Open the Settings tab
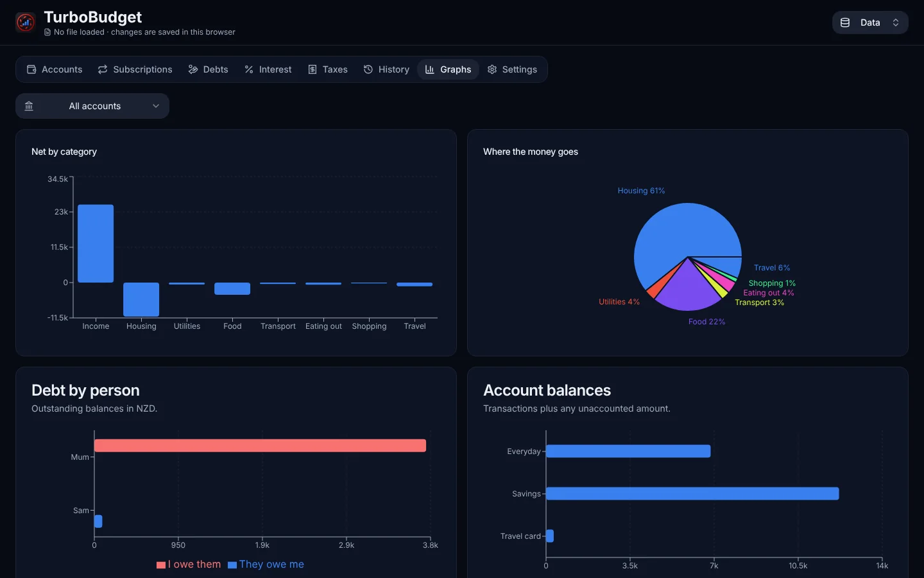 pyautogui.click(x=512, y=69)
